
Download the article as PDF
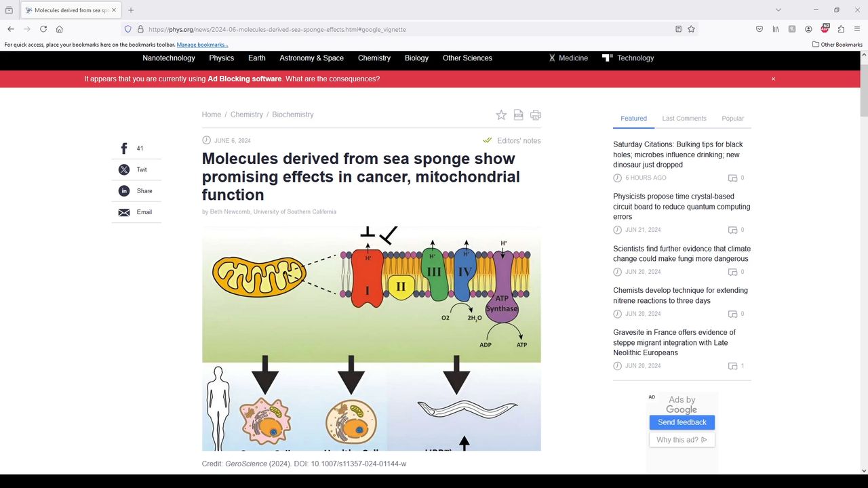518,115
